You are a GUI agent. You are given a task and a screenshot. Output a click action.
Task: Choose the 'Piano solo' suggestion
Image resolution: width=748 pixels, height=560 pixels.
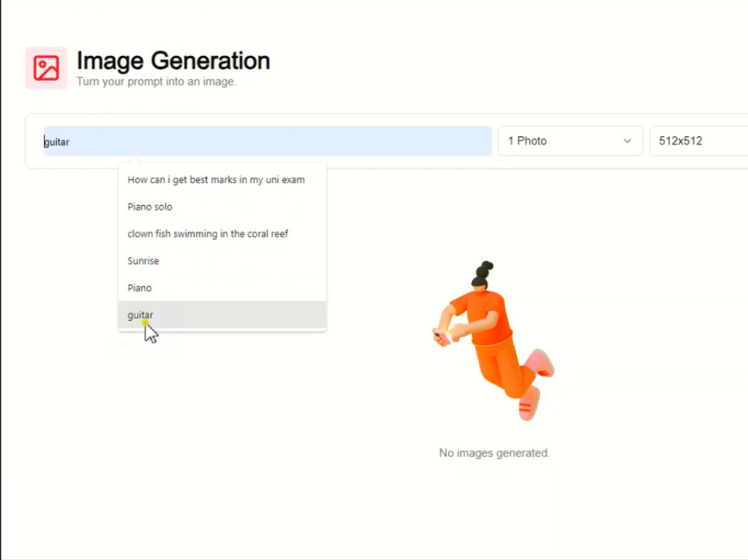[x=222, y=207]
